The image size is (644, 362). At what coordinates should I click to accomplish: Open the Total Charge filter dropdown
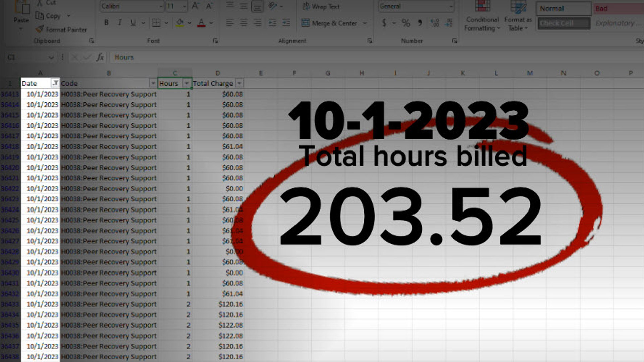(x=239, y=83)
